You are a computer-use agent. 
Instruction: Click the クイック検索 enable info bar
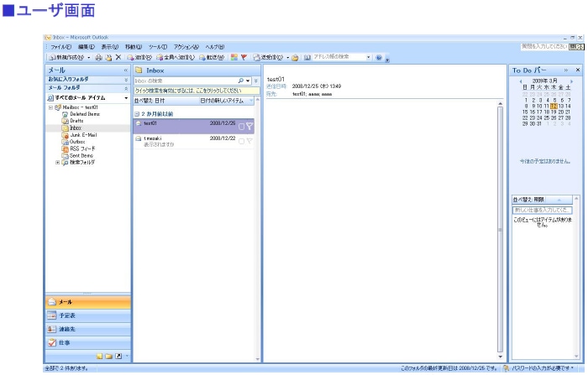click(197, 91)
